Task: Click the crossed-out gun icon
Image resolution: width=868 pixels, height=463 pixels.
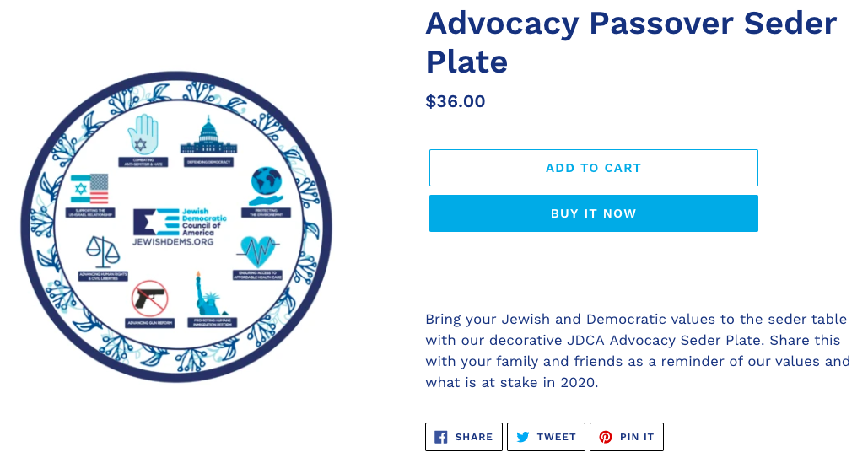Action: point(150,299)
